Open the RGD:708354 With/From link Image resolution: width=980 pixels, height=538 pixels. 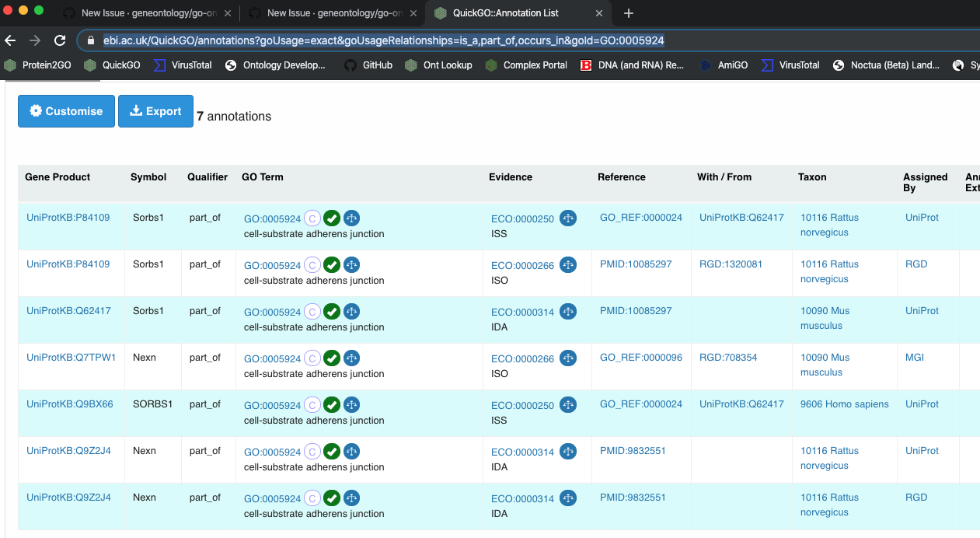tap(728, 358)
